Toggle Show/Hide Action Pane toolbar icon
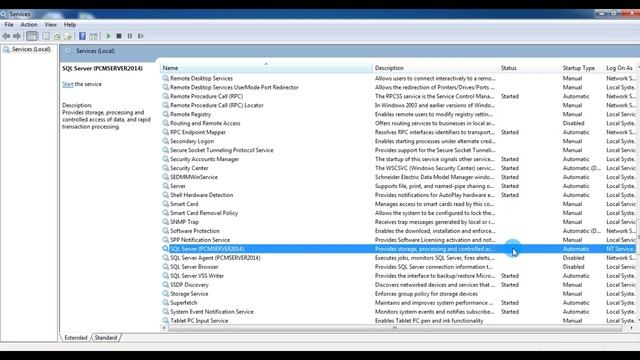The image size is (640, 360). click(93, 36)
